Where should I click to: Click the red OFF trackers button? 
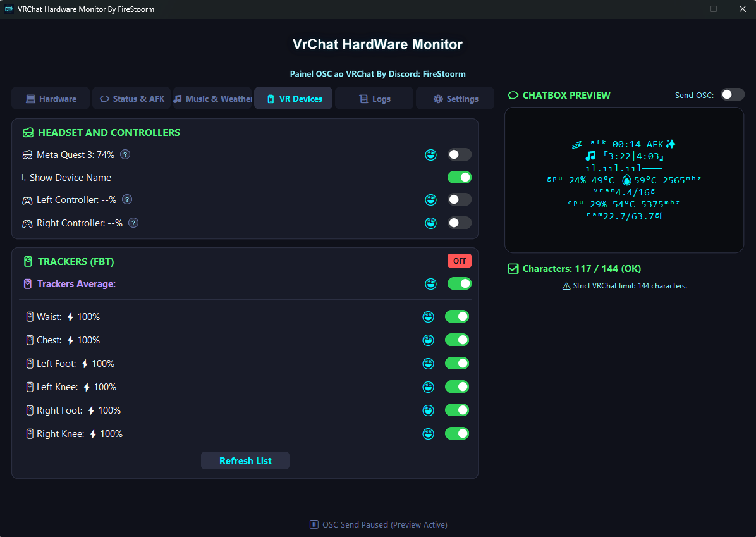(460, 261)
